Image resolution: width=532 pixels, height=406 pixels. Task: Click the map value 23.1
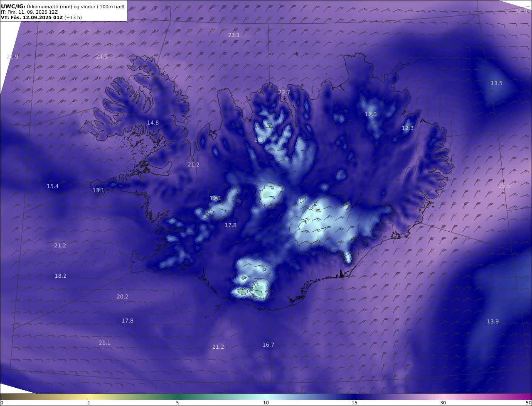pos(234,35)
